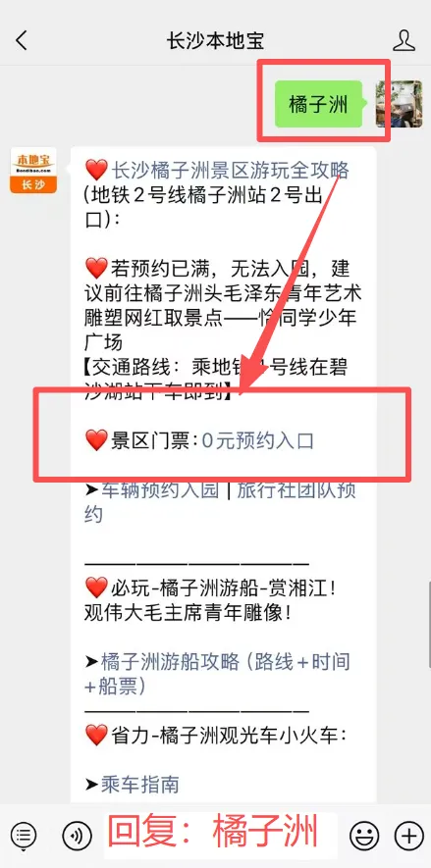
Task: Tap the plus icon for more options
Action: [408, 835]
